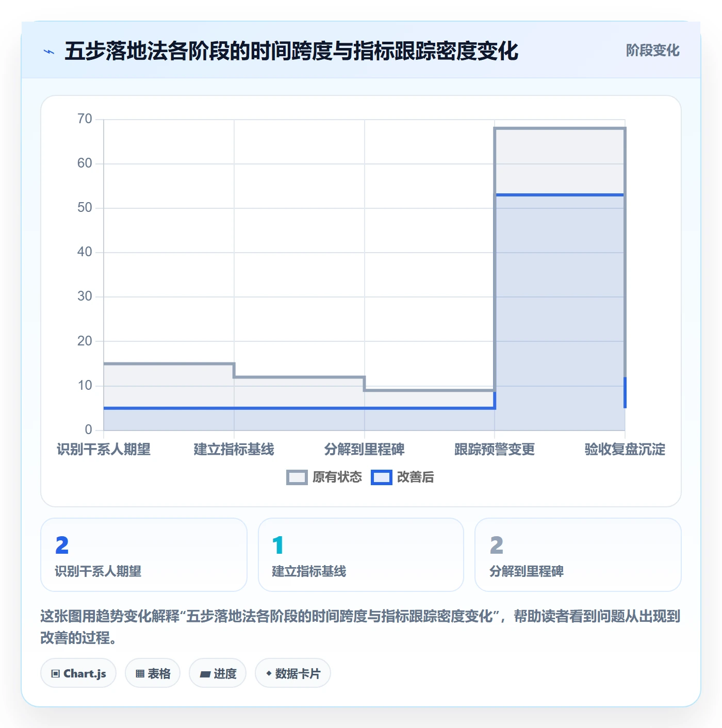Click the description paragraph starting 这张图用趋势变化

point(360,627)
